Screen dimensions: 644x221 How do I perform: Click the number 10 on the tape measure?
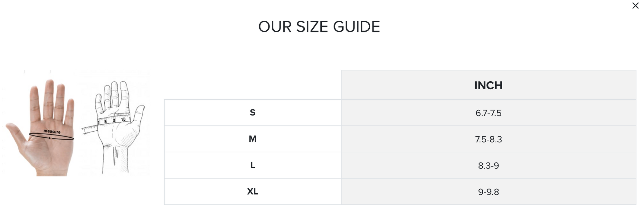[123, 120]
